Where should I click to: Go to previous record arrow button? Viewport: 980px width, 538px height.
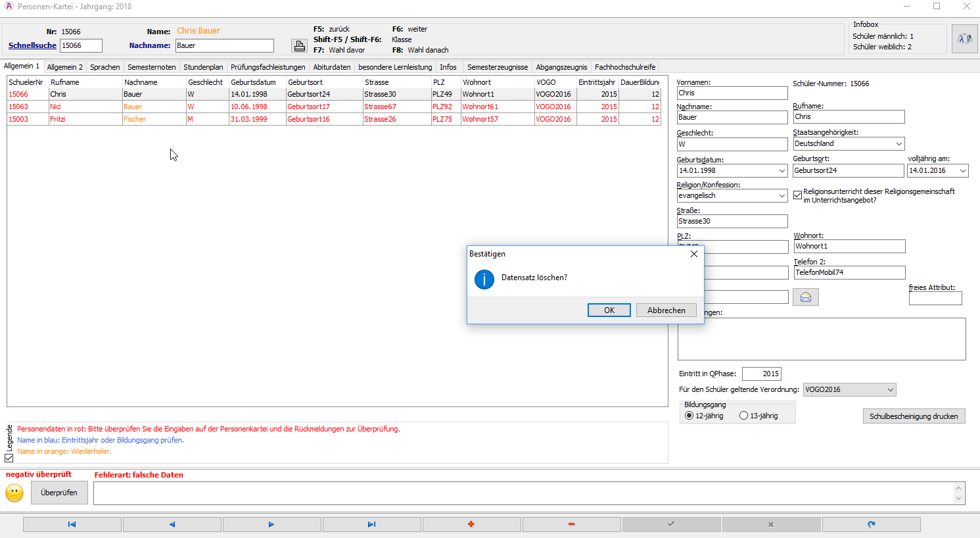click(x=172, y=524)
